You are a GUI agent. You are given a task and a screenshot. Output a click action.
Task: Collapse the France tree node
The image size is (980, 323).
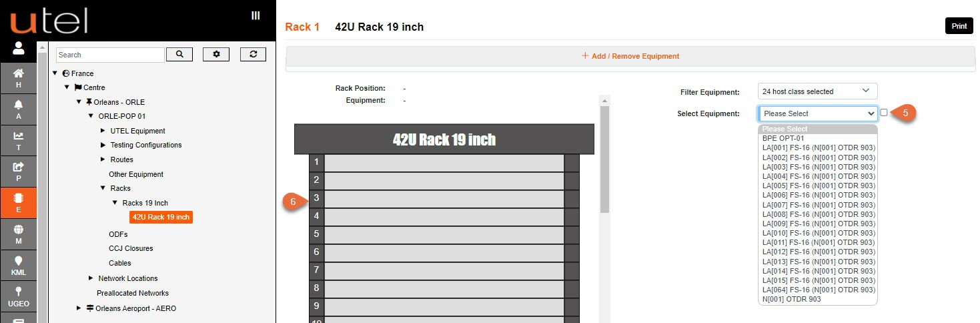[x=55, y=73]
